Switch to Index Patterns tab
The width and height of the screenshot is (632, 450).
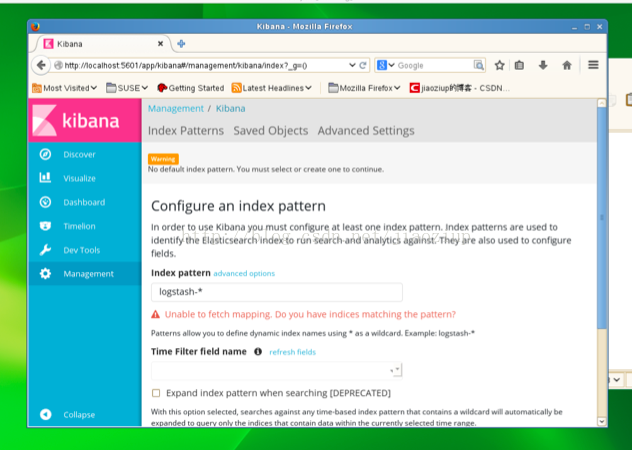(186, 131)
